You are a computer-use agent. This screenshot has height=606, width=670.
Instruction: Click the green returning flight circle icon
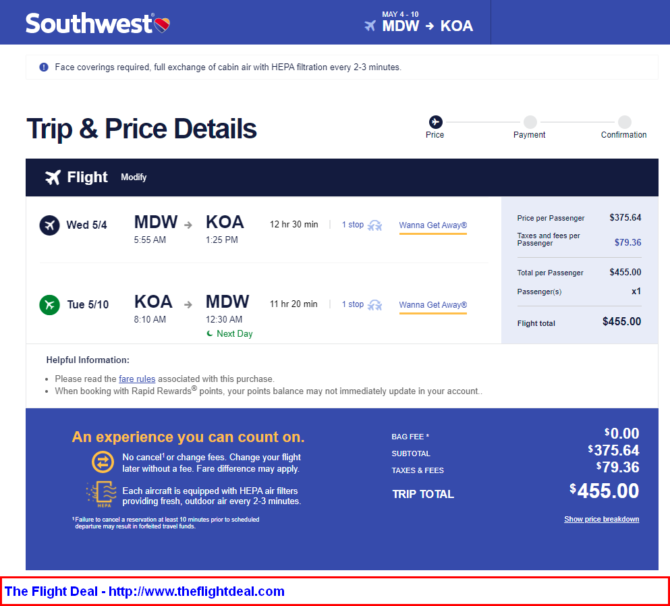[50, 305]
